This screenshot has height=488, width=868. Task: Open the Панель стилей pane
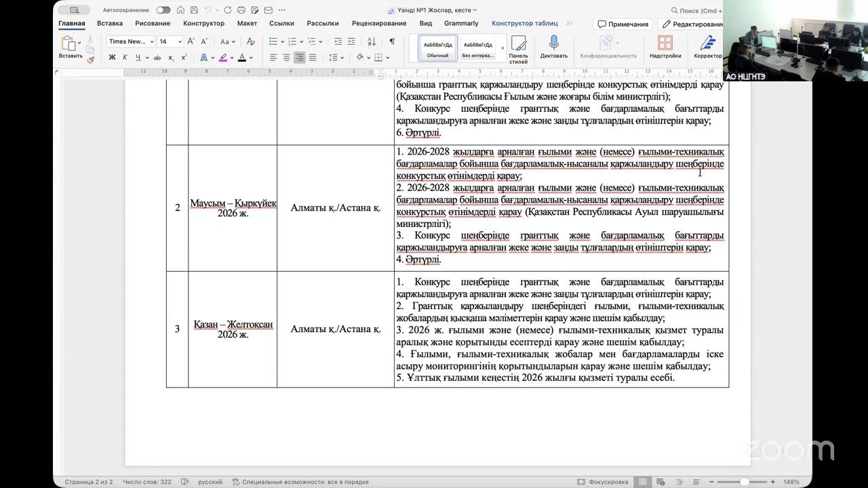coord(518,48)
